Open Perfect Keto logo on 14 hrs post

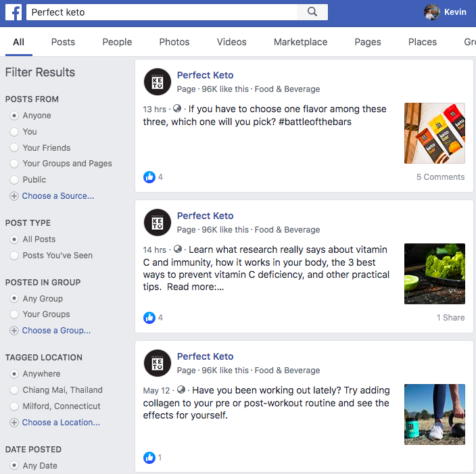pos(158,222)
